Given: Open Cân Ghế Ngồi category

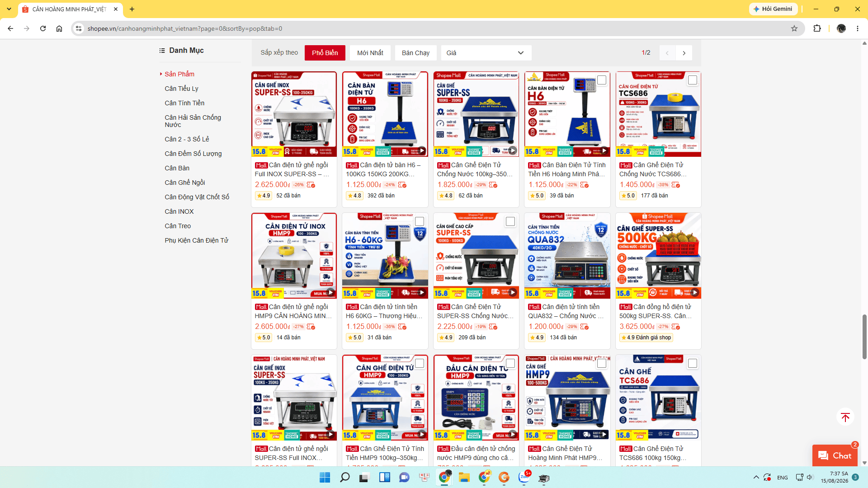Looking at the screenshot, I should tap(184, 183).
